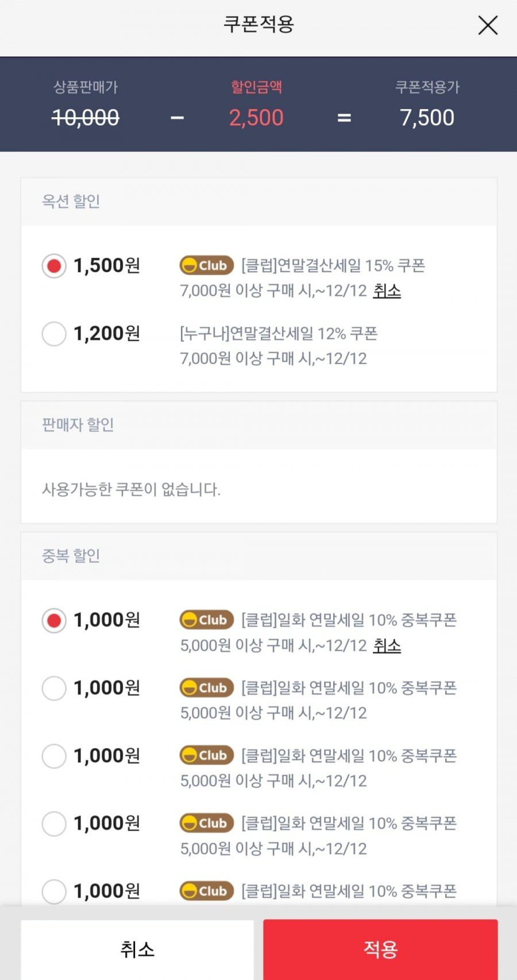Click the 옥션 할인 section header
This screenshot has width=517, height=980.
click(x=259, y=202)
